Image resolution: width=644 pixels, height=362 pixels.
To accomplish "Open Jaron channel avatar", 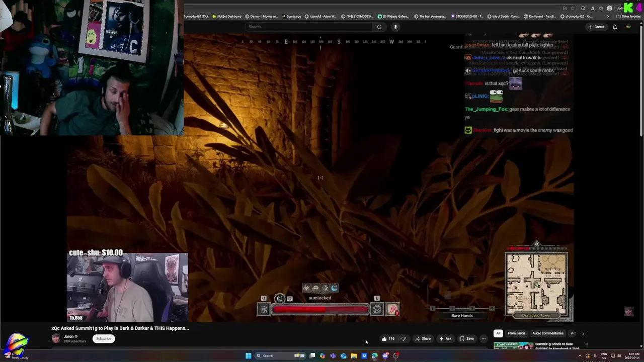I will 56,338.
